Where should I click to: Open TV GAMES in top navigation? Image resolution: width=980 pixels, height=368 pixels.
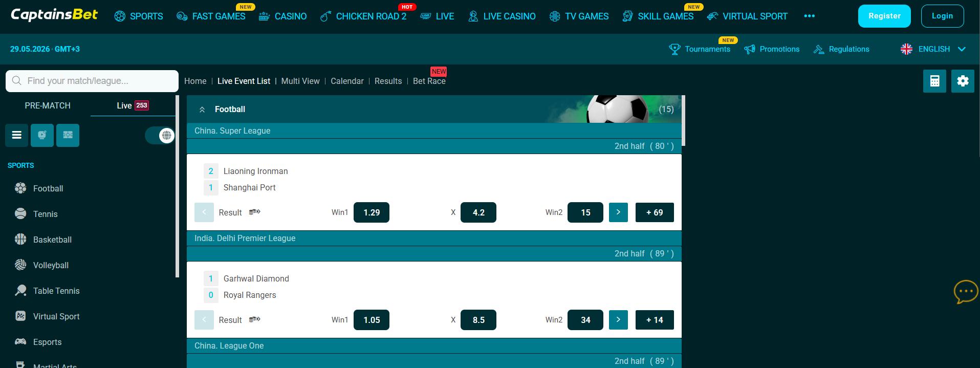click(x=579, y=16)
